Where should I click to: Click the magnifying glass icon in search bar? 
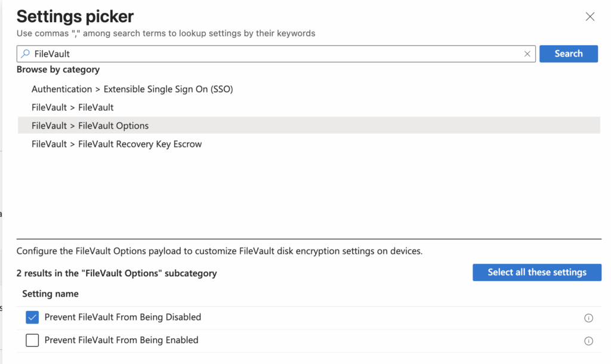point(24,53)
